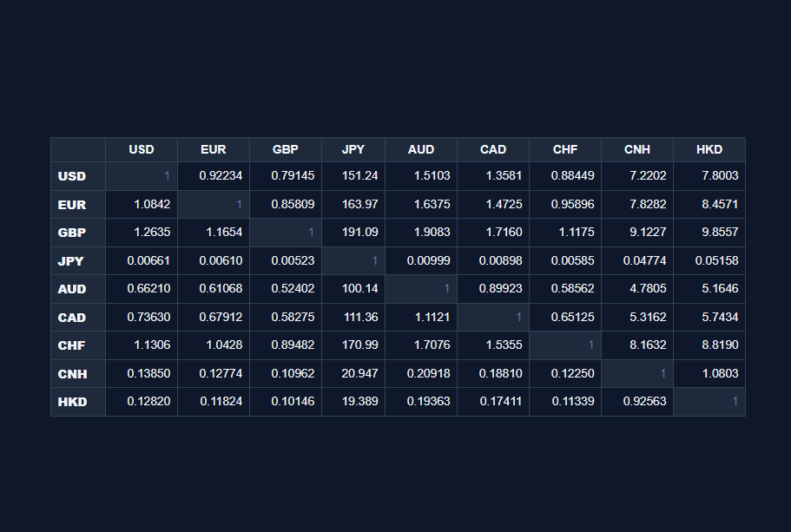Click the GBP column header

pos(286,150)
